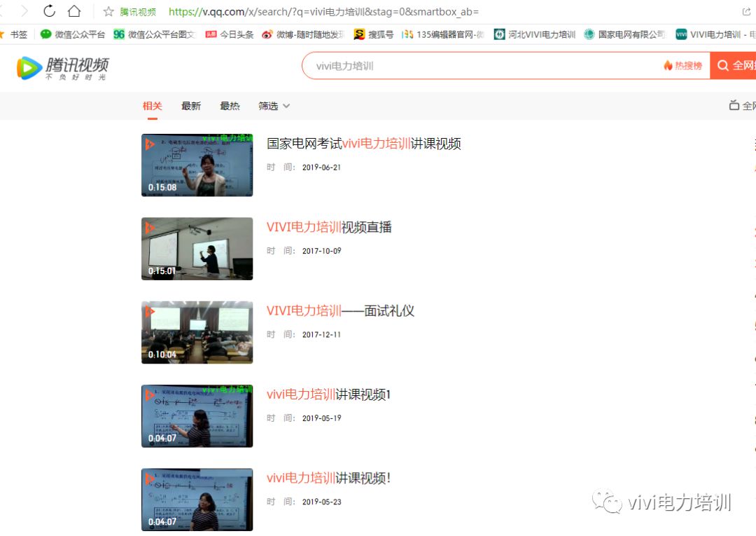Open the VIVI电力培训 bookmark at far right
The width and height of the screenshot is (756, 536).
tap(715, 34)
